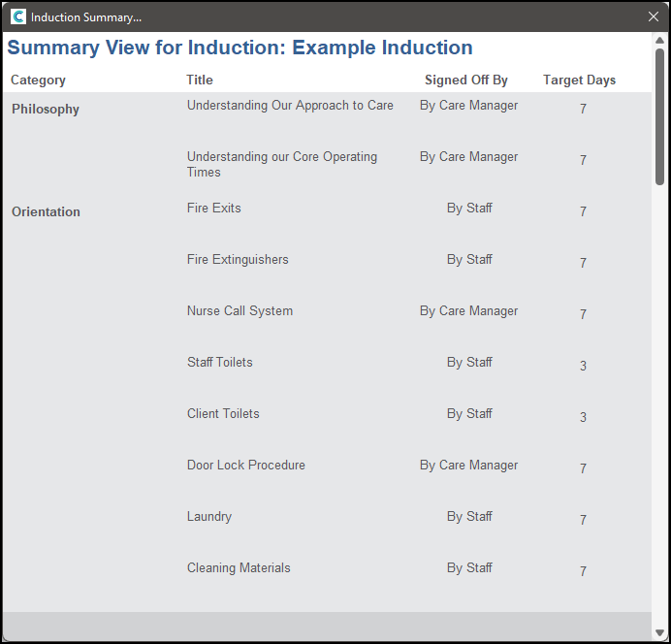Close the Induction Summary window
This screenshot has width=671, height=644.
point(654,16)
